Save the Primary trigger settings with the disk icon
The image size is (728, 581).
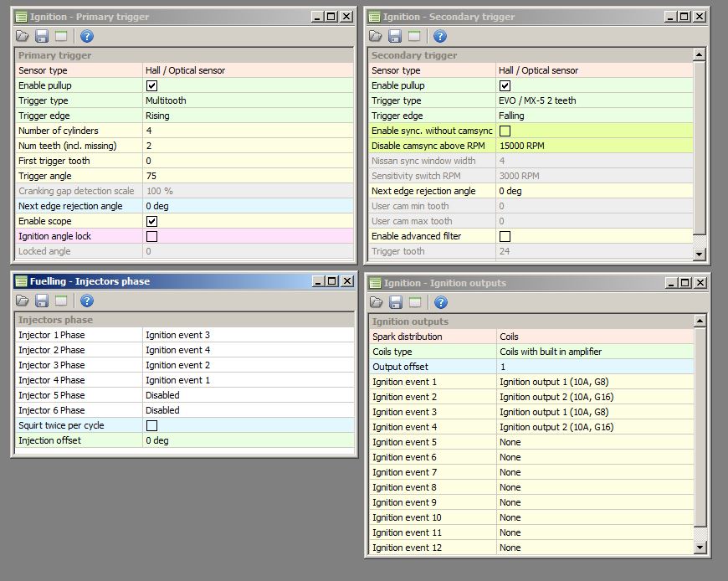[x=42, y=36]
